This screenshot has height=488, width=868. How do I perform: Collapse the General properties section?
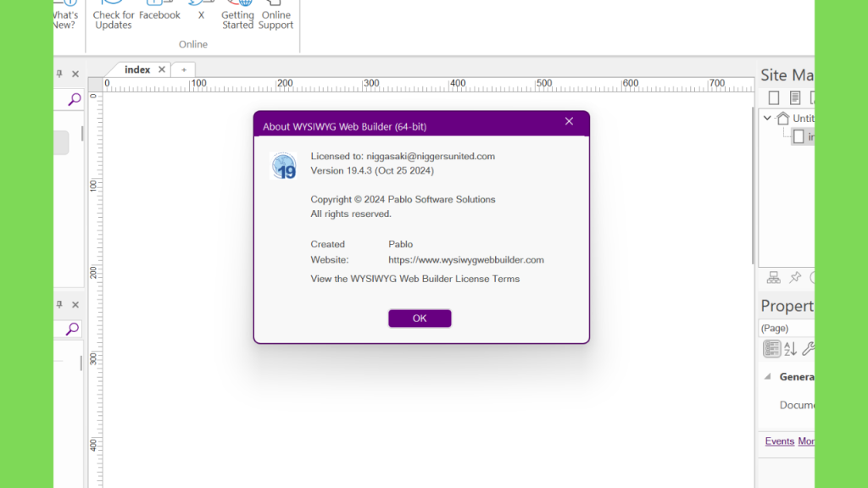pos(767,377)
